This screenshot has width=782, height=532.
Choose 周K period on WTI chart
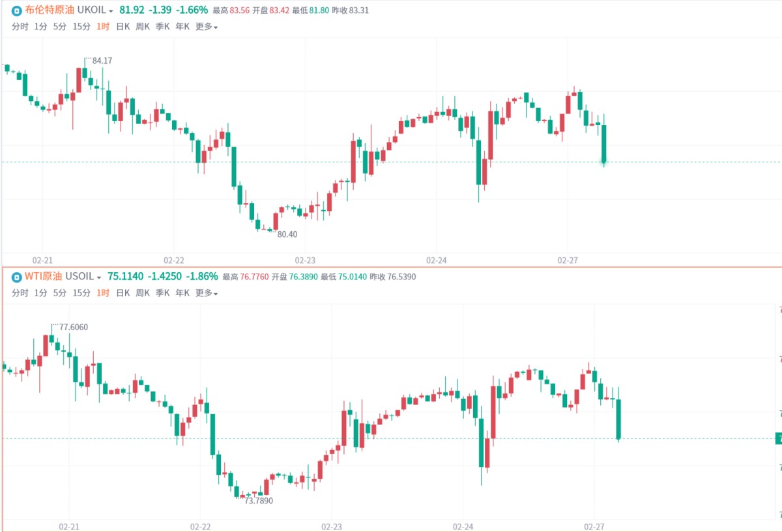143,293
